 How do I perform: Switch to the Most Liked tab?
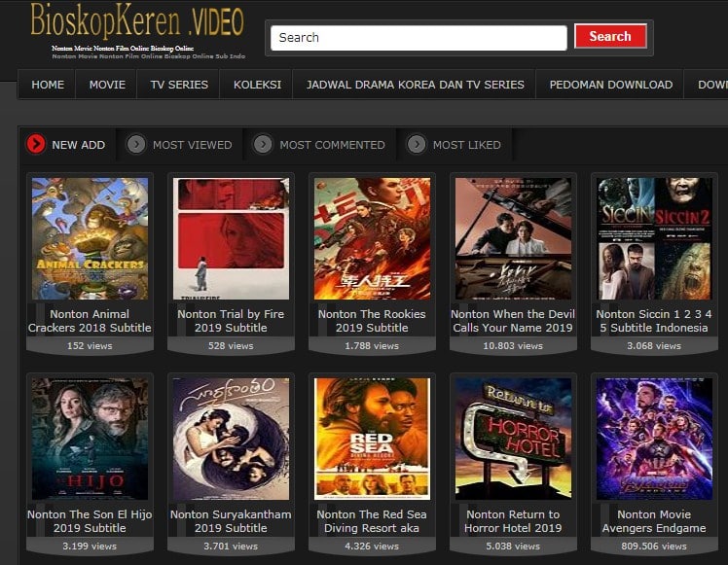click(466, 145)
